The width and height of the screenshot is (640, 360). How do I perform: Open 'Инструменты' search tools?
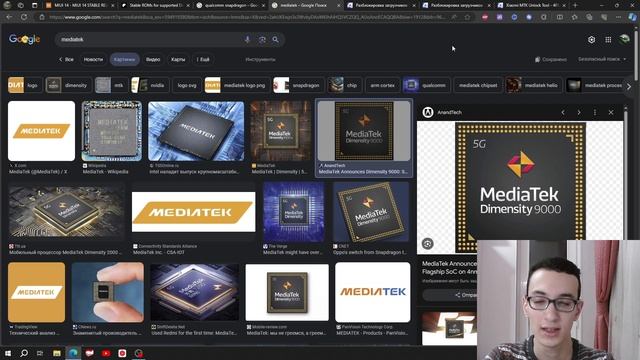point(260,60)
